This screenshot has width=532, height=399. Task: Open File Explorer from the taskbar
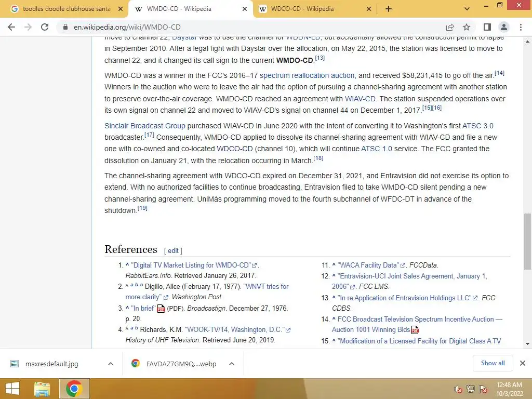(x=42, y=389)
